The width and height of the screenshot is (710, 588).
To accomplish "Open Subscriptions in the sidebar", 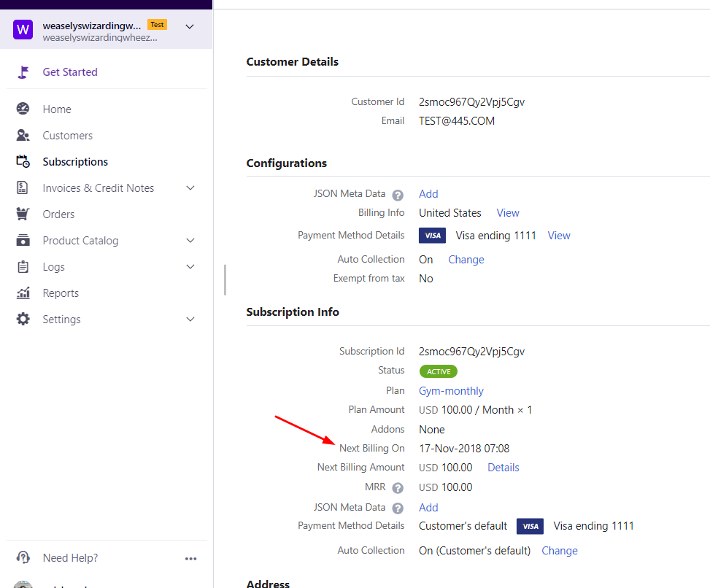I will point(75,162).
